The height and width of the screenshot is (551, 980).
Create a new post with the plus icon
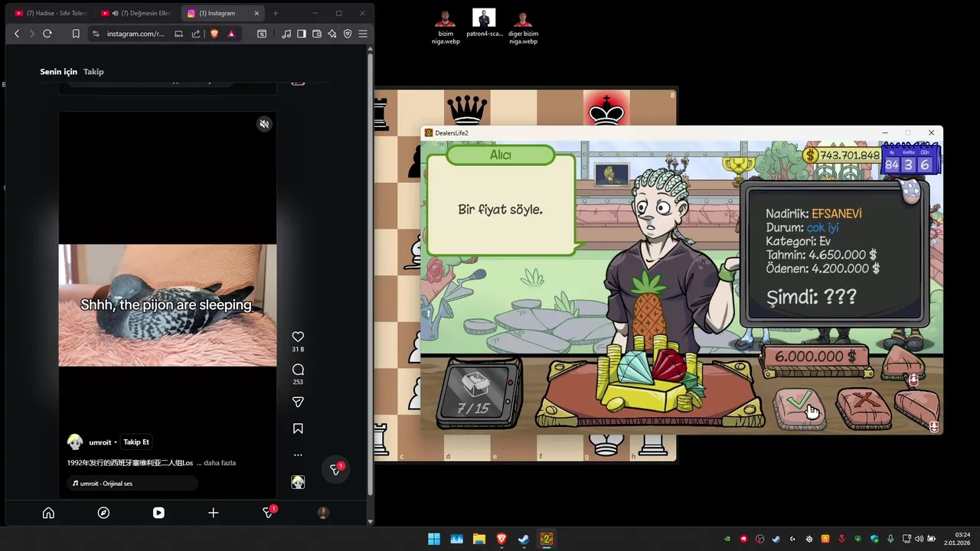pos(213,513)
